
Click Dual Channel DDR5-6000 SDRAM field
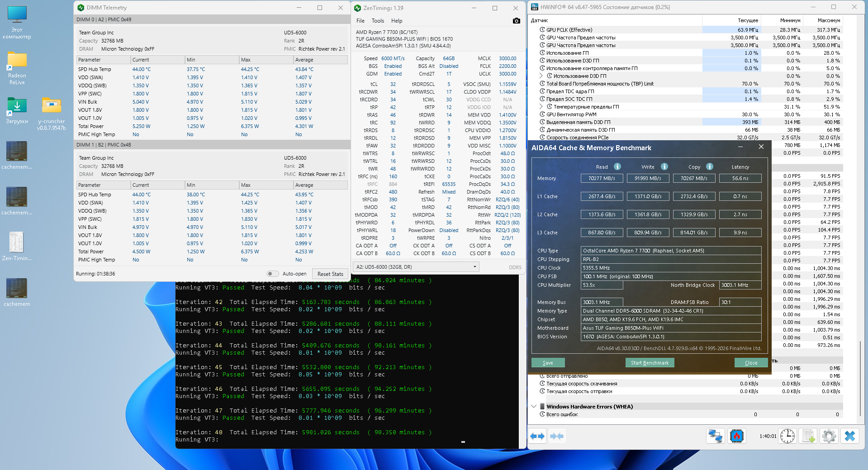click(671, 311)
